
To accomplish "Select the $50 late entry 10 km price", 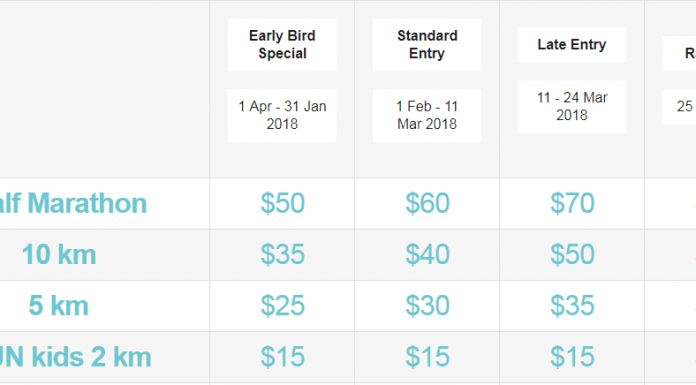I will (x=572, y=255).
